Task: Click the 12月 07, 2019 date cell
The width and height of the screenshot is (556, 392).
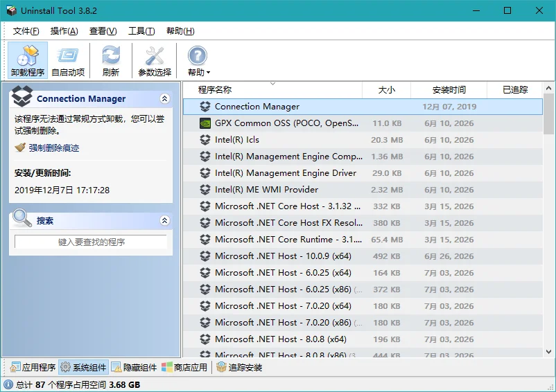Action: pyautogui.click(x=449, y=107)
